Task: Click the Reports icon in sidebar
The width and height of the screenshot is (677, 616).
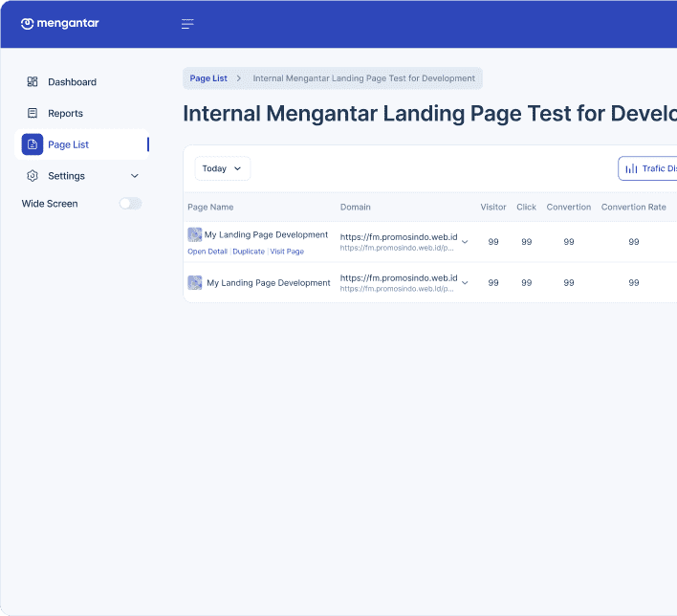Action: coord(33,113)
